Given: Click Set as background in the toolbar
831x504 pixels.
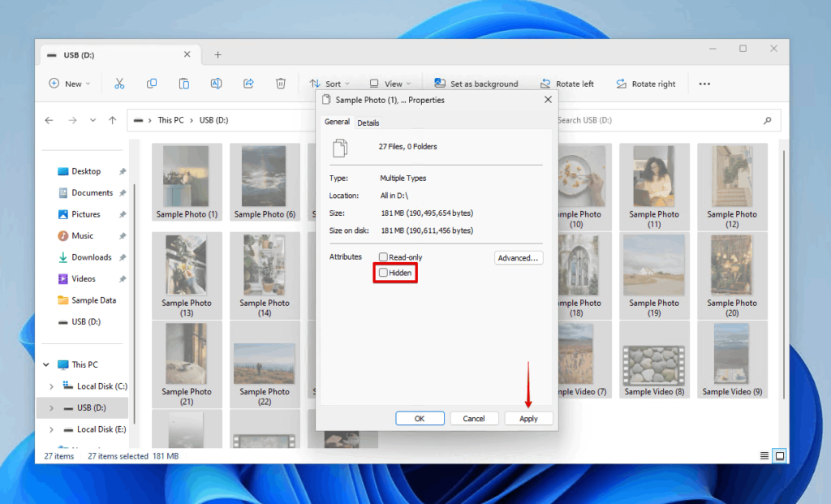Looking at the screenshot, I should (x=477, y=84).
